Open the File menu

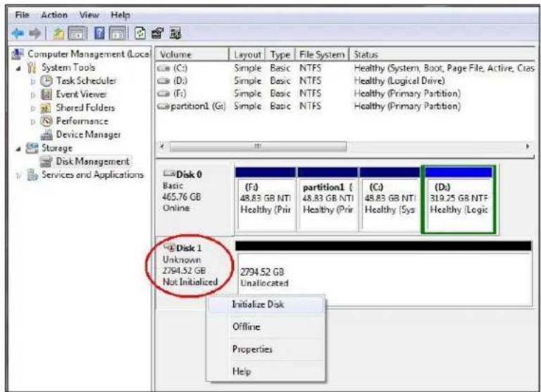22,15
